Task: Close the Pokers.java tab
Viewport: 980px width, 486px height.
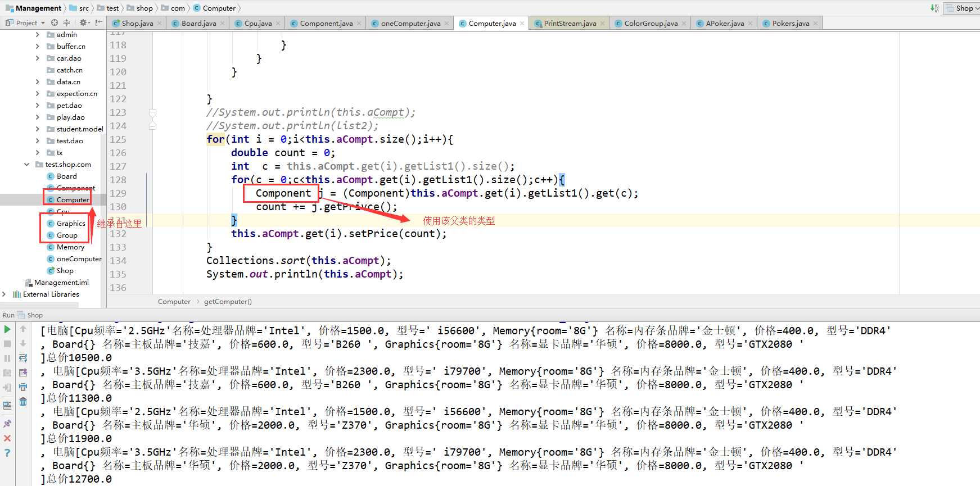Action: tap(815, 23)
